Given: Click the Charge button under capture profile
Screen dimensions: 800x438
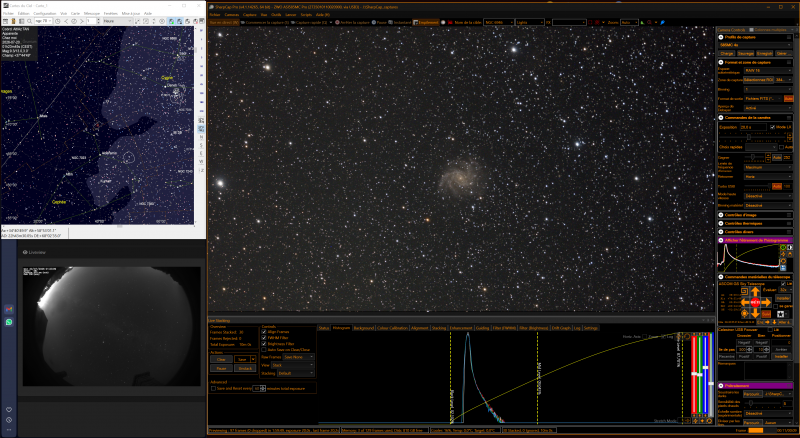Looking at the screenshot, I should point(727,53).
